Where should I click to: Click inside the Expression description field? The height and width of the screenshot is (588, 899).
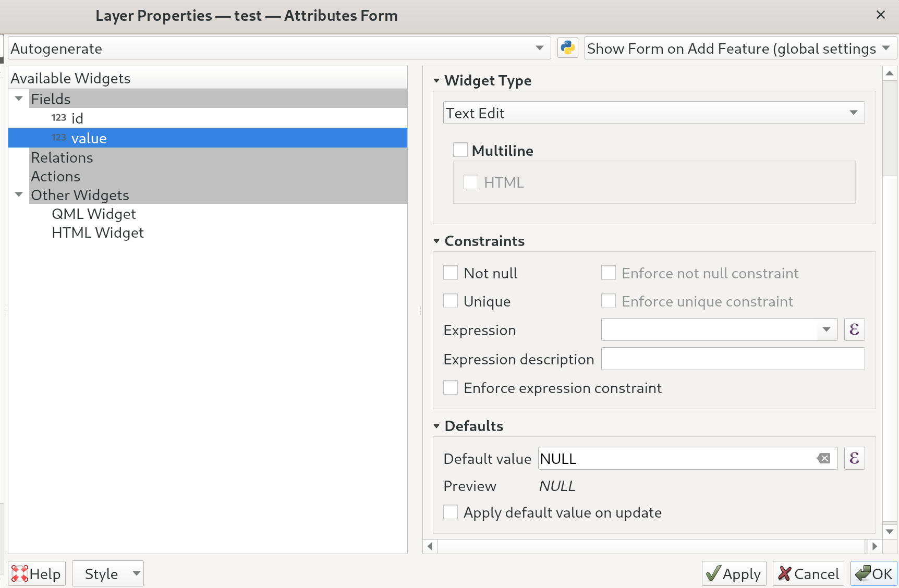point(732,359)
